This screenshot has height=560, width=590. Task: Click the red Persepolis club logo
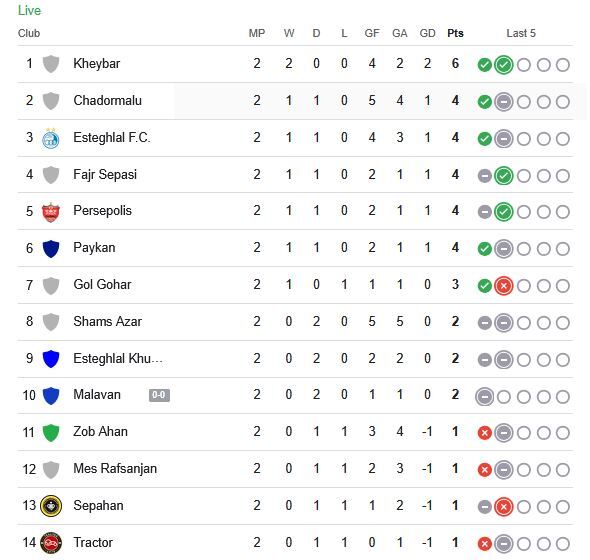[x=51, y=212]
